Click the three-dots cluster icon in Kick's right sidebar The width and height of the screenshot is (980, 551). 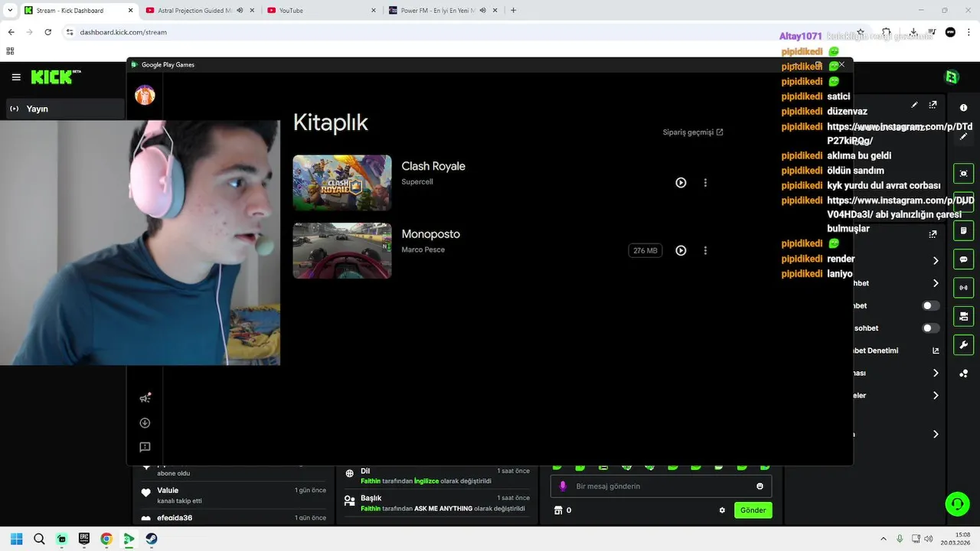(x=964, y=373)
